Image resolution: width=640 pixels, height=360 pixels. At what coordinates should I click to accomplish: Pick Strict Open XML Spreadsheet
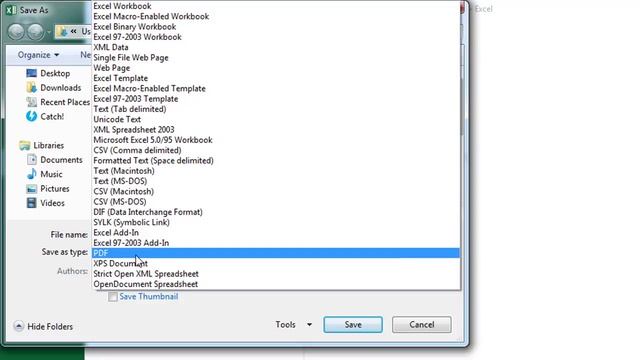[276, 274]
